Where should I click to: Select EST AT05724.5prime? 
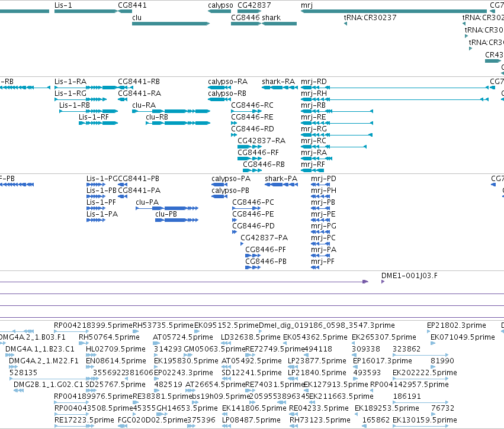[x=183, y=337]
